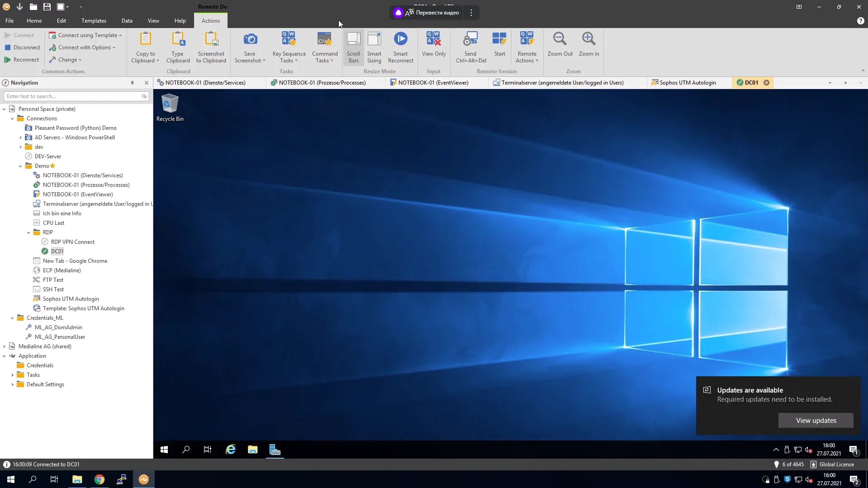The image size is (868, 488).
Task: Switch to the Help ribbon tab
Action: pyautogui.click(x=180, y=21)
